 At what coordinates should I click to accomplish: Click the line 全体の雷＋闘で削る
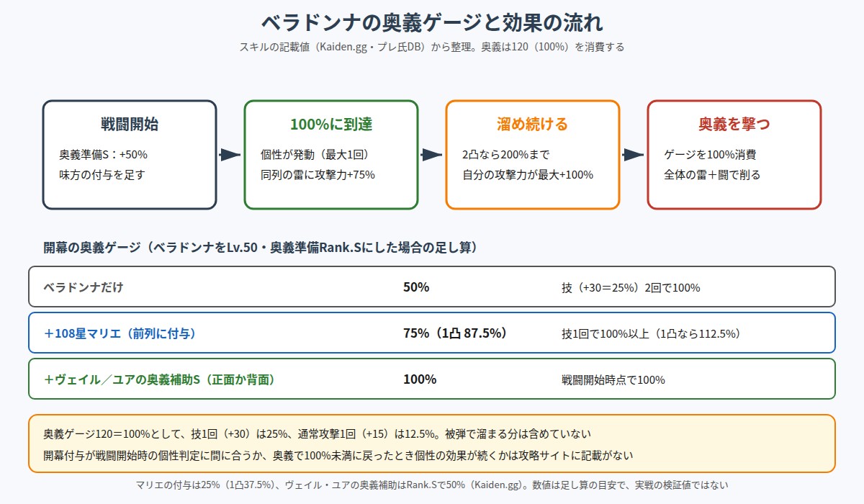click(x=712, y=175)
